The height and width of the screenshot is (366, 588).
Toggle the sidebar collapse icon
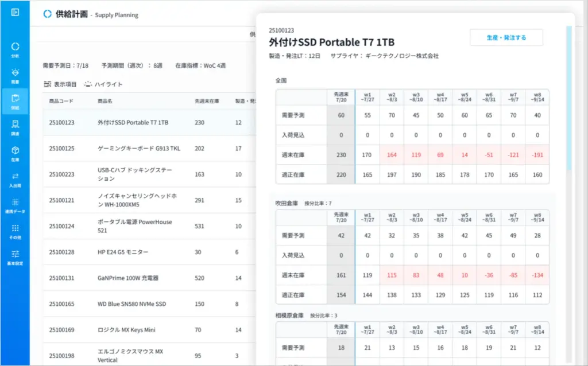click(15, 13)
